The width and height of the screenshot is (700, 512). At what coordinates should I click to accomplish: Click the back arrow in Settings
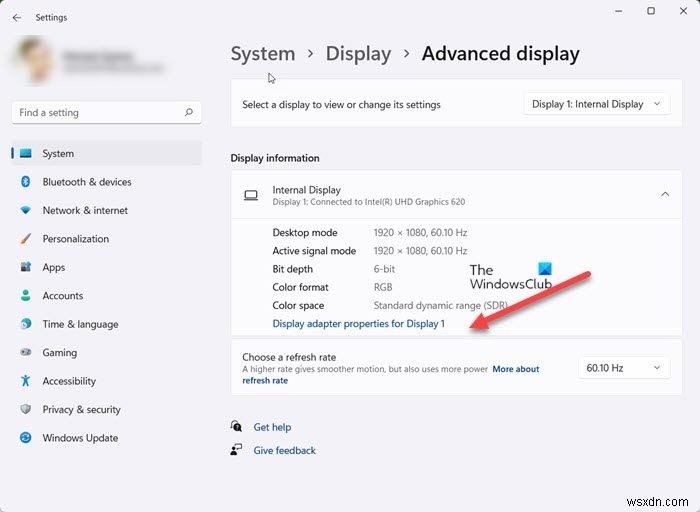[17, 17]
